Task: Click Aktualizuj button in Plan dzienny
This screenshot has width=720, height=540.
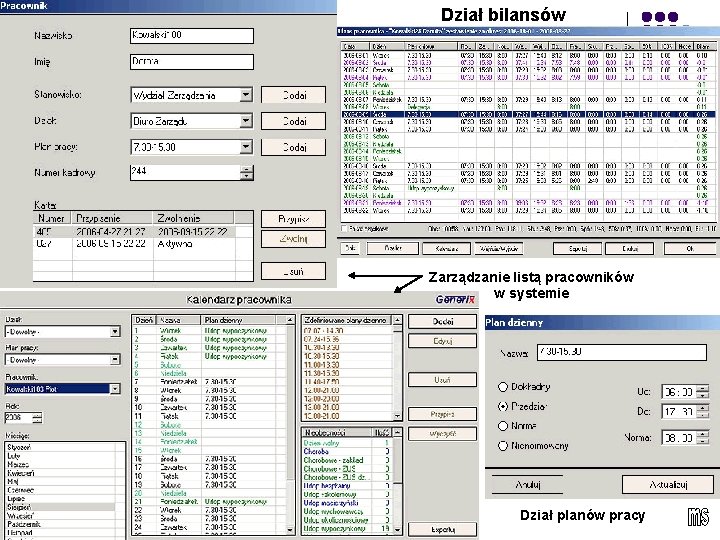Action: click(668, 484)
